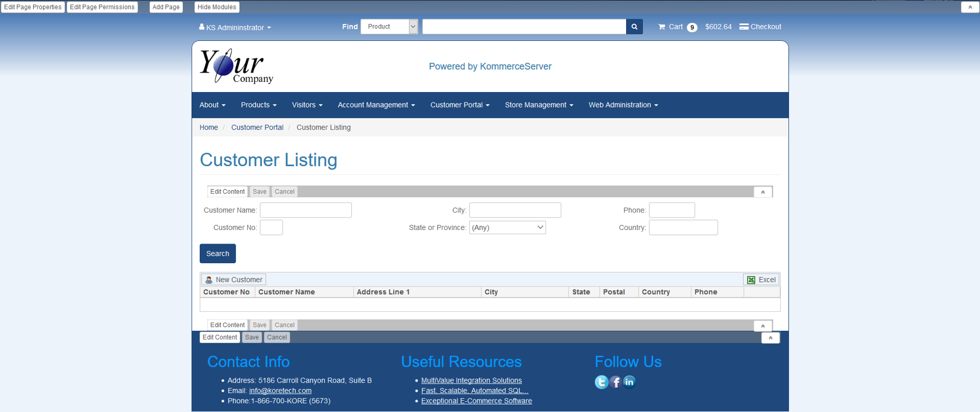This screenshot has height=412, width=980.
Task: Export customer list to Excel
Action: pos(761,280)
